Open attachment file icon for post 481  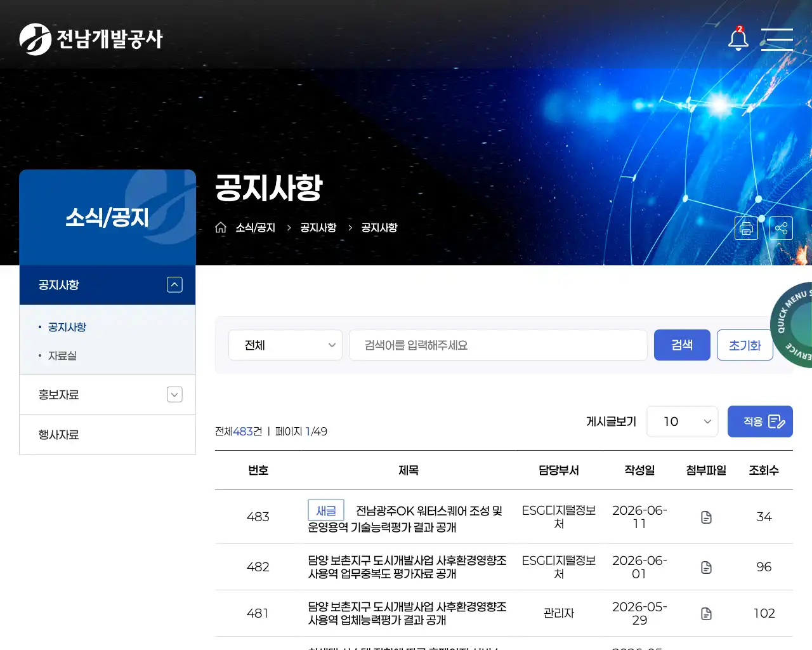click(706, 614)
